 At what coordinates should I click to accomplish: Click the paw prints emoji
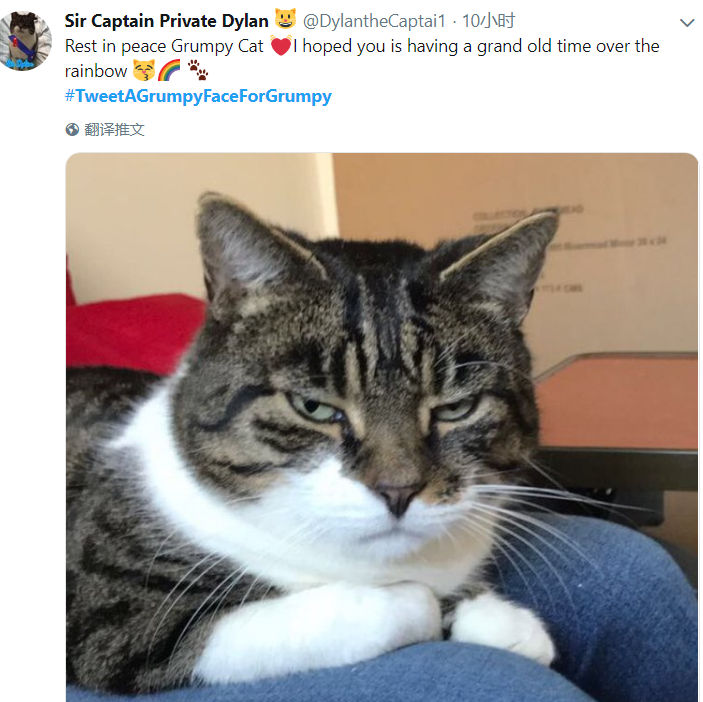(x=197, y=70)
